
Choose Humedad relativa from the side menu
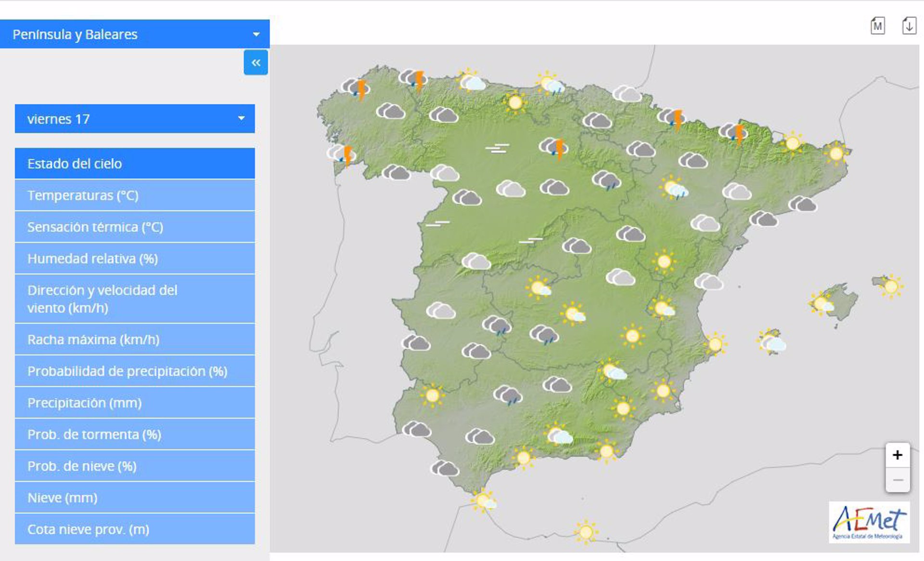(135, 258)
